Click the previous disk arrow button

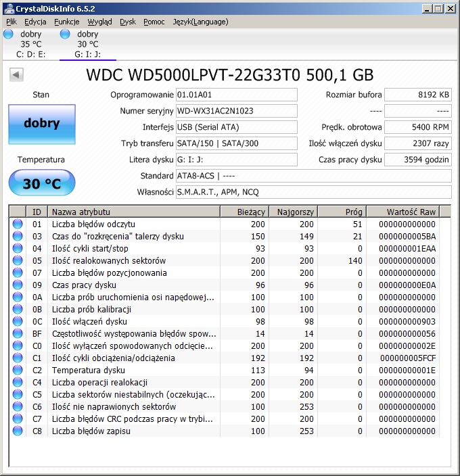click(x=16, y=74)
